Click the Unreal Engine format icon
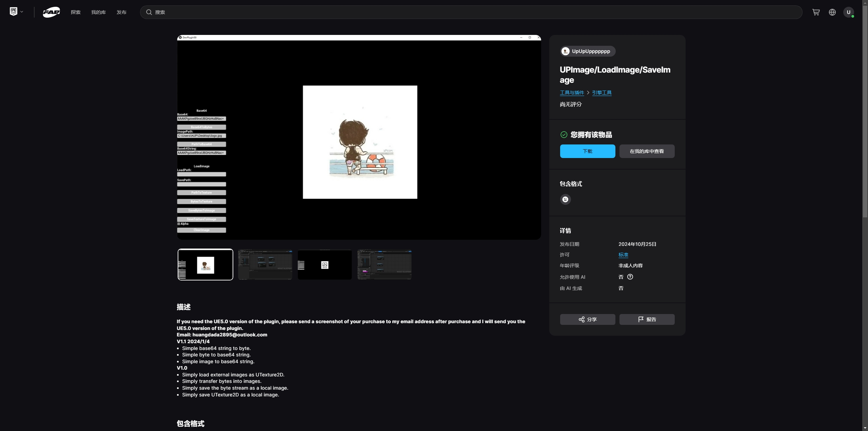Image resolution: width=868 pixels, height=431 pixels. coord(565,199)
